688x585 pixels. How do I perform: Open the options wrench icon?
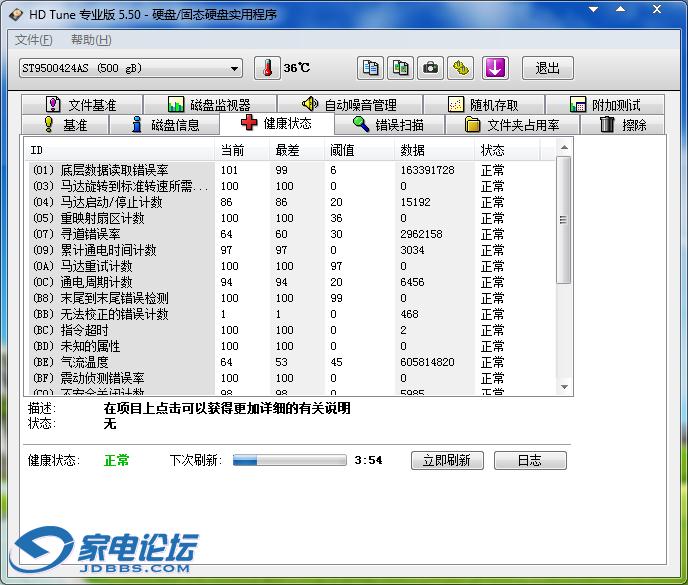(x=460, y=68)
